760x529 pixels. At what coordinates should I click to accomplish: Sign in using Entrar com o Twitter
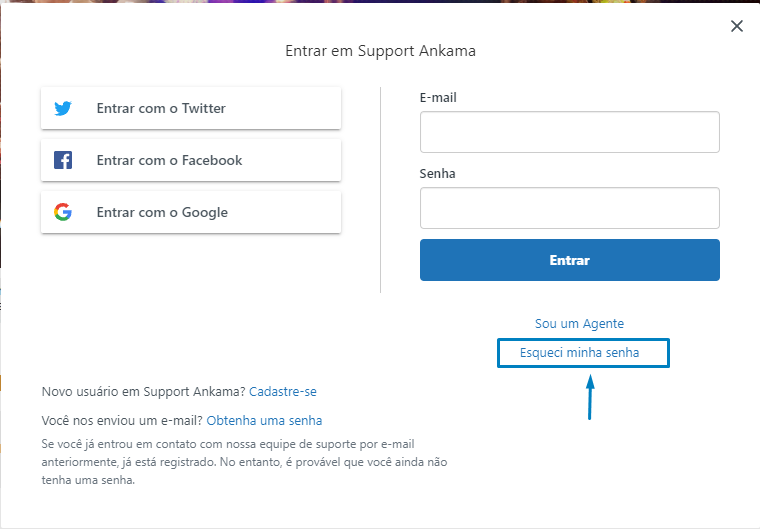point(191,108)
